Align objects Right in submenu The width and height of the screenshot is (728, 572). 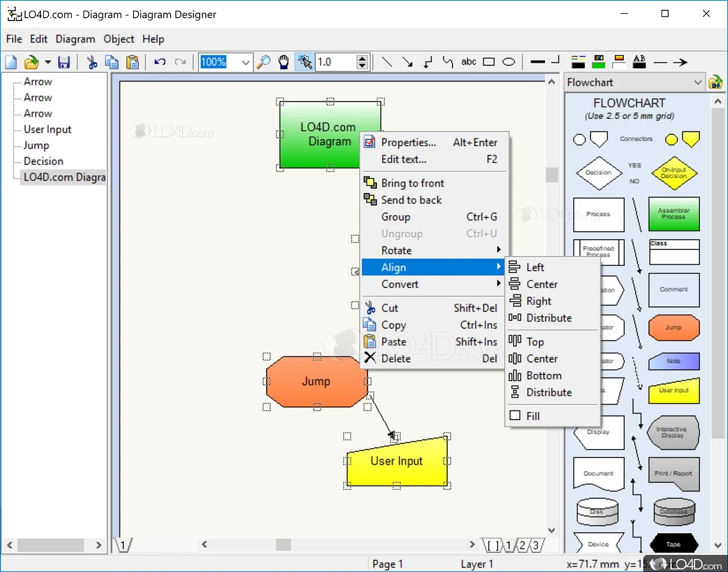[x=553, y=301]
